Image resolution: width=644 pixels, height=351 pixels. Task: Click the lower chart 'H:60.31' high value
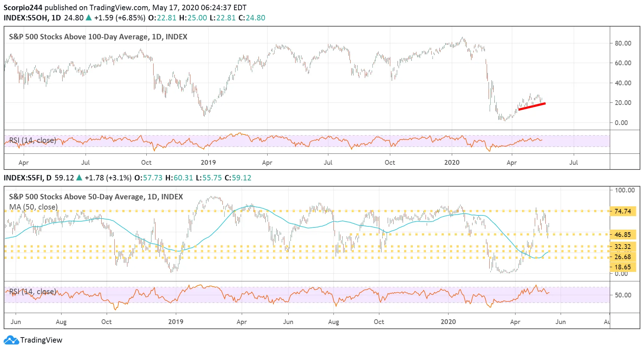tap(179, 178)
